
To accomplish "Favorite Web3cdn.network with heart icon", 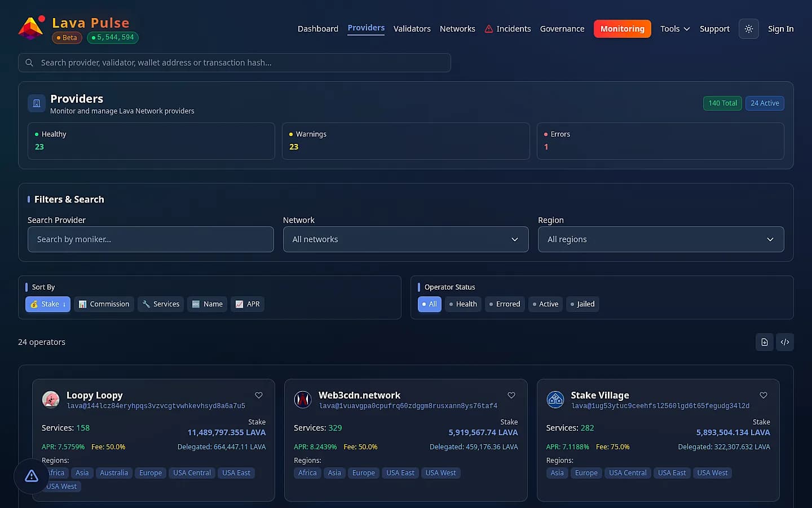I will [x=511, y=395].
